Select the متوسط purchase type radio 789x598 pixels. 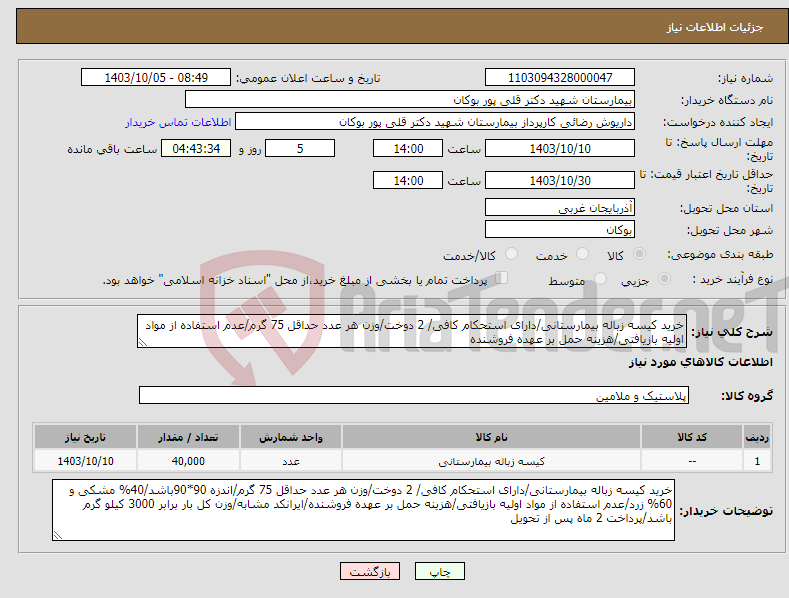[x=600, y=279]
